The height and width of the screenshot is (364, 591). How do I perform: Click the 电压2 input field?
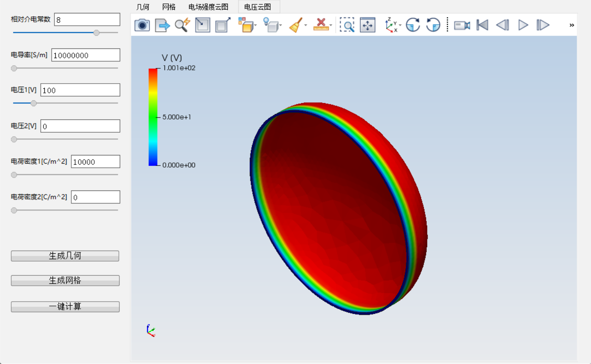pyautogui.click(x=80, y=126)
